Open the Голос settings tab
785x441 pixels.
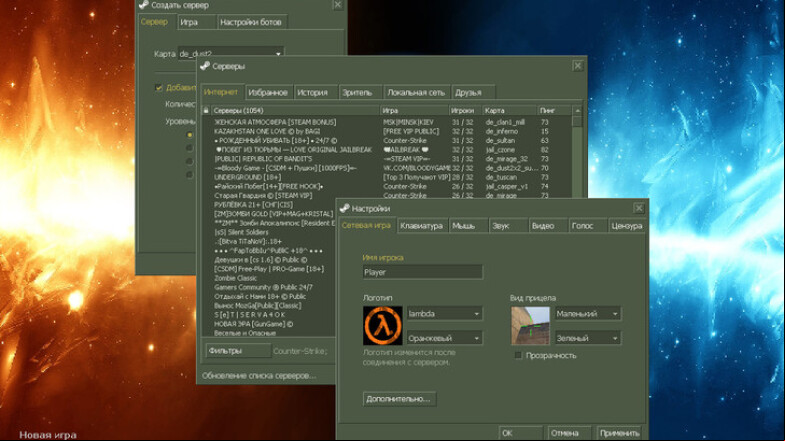(588, 226)
